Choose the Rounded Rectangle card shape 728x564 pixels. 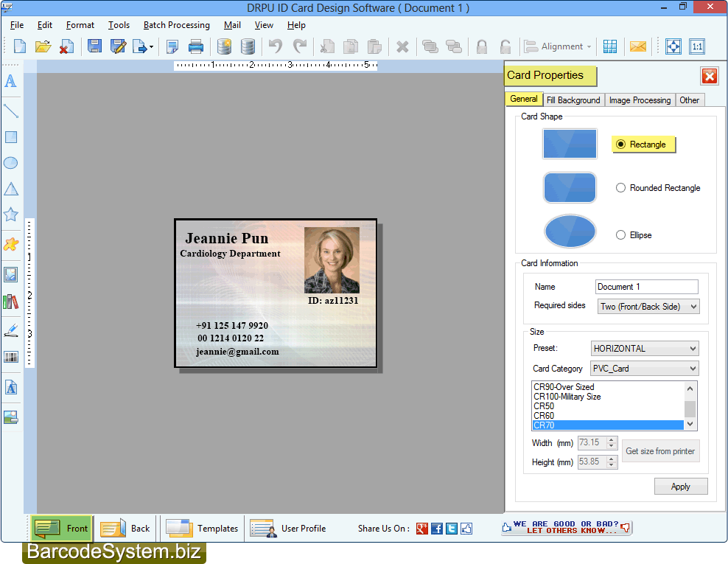pyautogui.click(x=620, y=188)
